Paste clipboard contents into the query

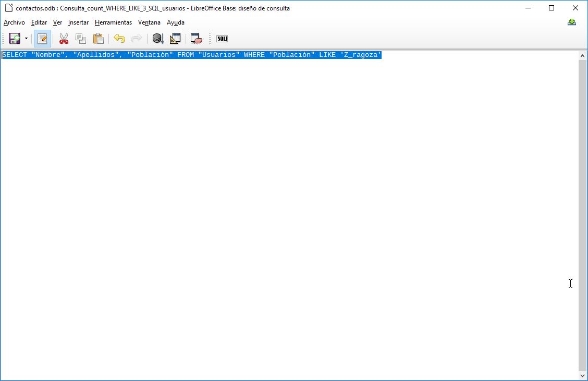[97, 38]
